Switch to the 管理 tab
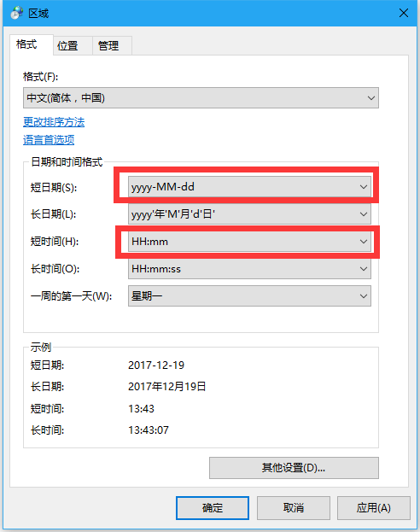Screen dimensions: 420x532 pos(108,45)
